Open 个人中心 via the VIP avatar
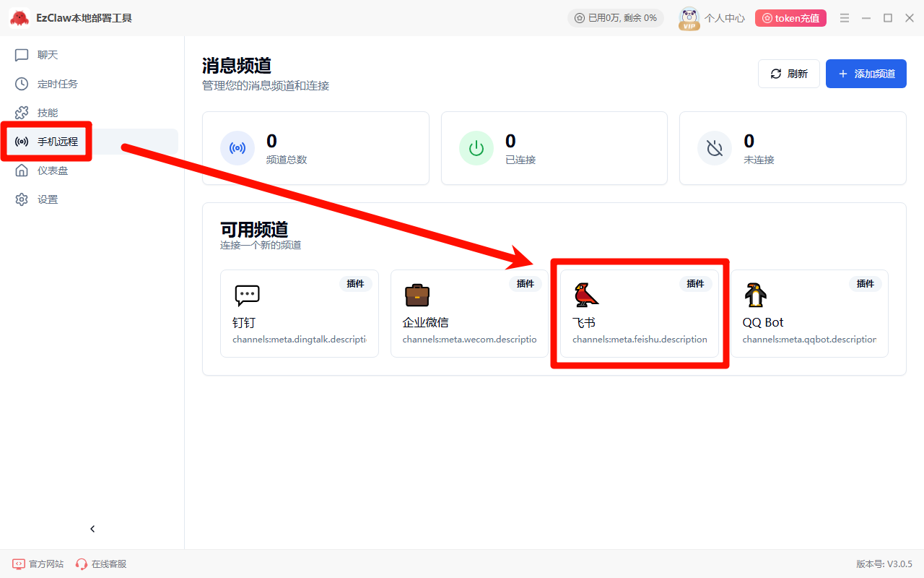The image size is (924, 578). tap(689, 18)
